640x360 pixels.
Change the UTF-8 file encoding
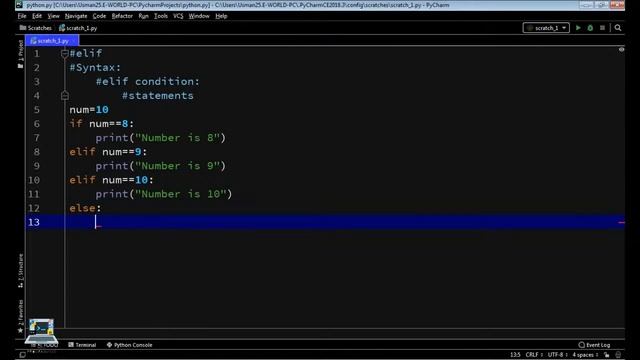coord(558,355)
